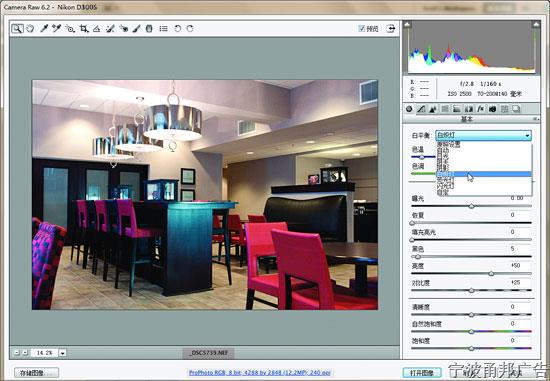Click the 恢复 recovery slider
Viewport: 550px width, 381px height.
[471, 223]
